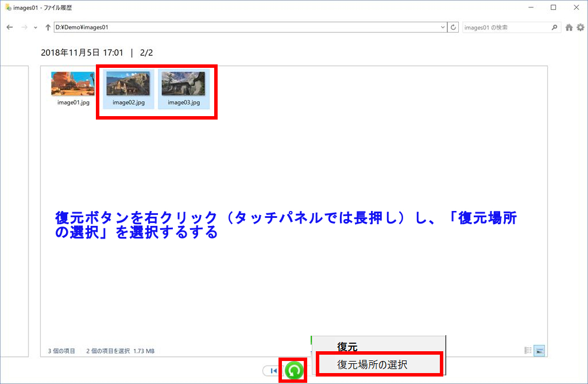The image size is (588, 384).
Task: Go up one folder level
Action: [48, 27]
